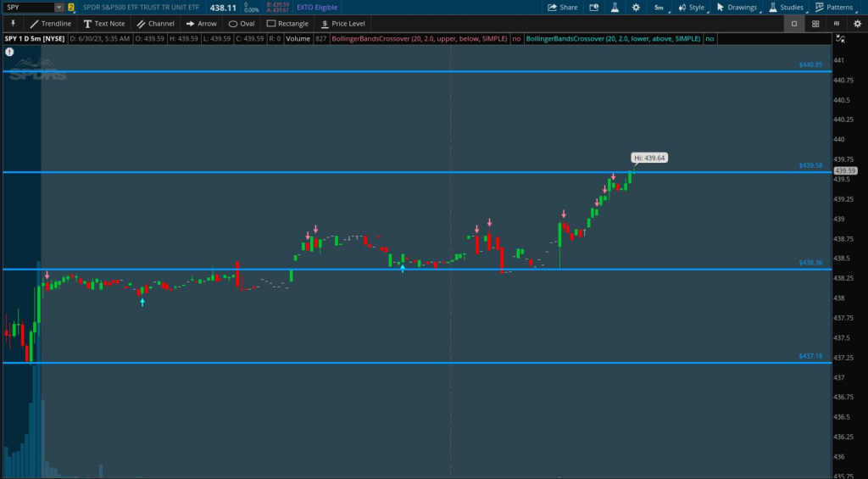868x479 pixels.
Task: Open the Share menu
Action: pyautogui.click(x=563, y=7)
